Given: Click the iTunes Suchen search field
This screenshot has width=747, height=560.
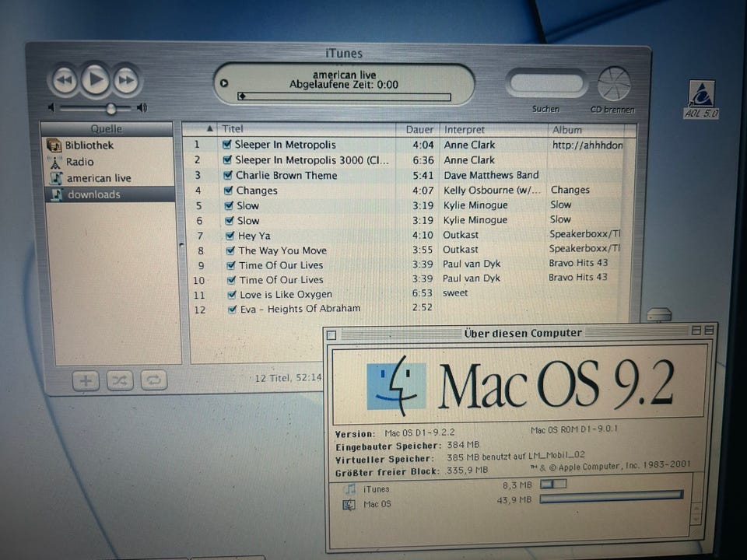Looking at the screenshot, I should [x=546, y=83].
